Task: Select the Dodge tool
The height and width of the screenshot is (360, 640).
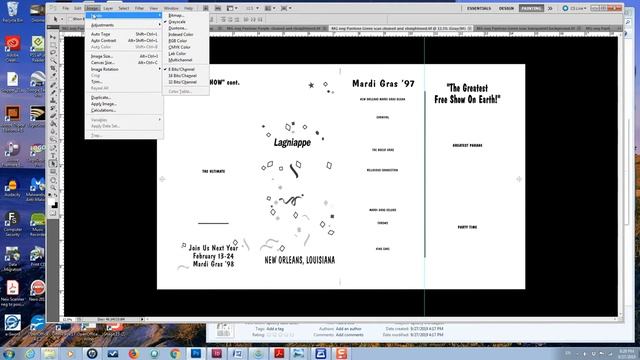Action: 53,140
